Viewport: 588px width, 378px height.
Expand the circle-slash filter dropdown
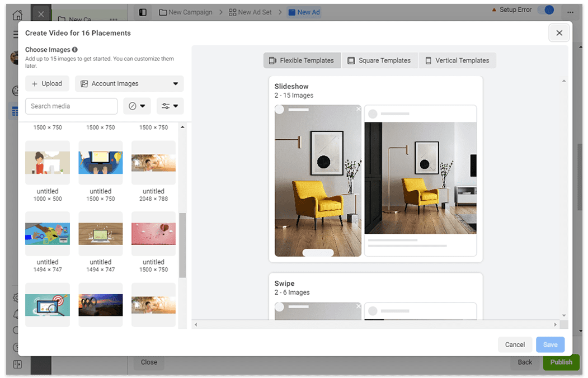(x=137, y=106)
